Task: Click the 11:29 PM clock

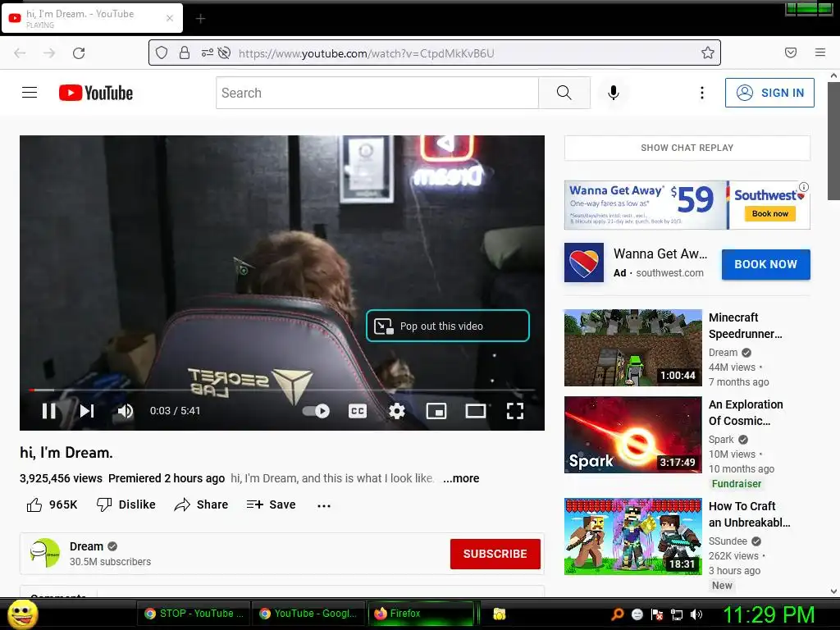Action: [x=769, y=614]
